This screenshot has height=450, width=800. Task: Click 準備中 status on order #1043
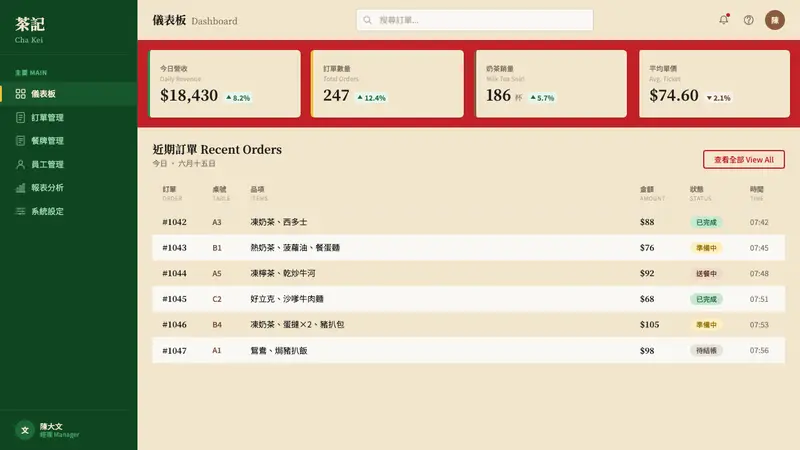tap(706, 248)
